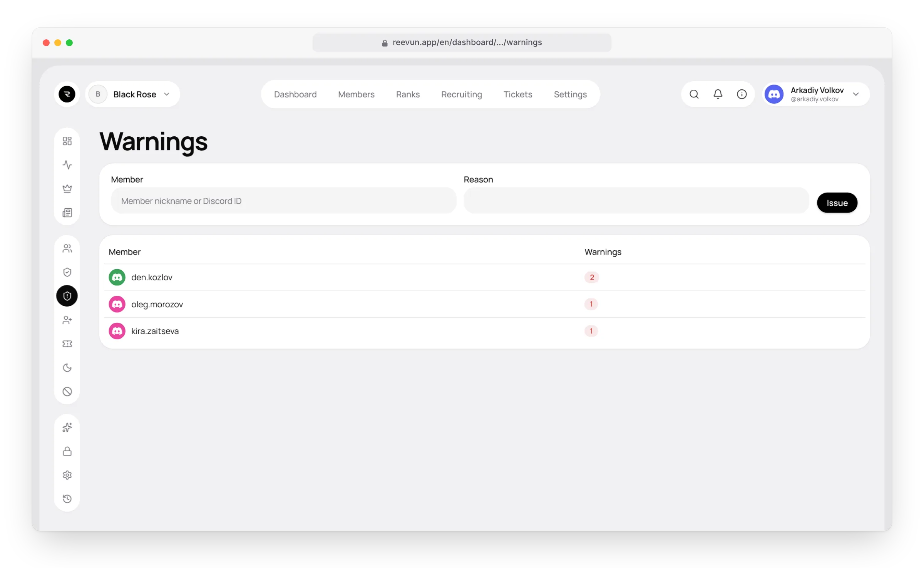The image size is (924, 568).
Task: Open the gear settings icon in sidebar
Action: (67, 475)
